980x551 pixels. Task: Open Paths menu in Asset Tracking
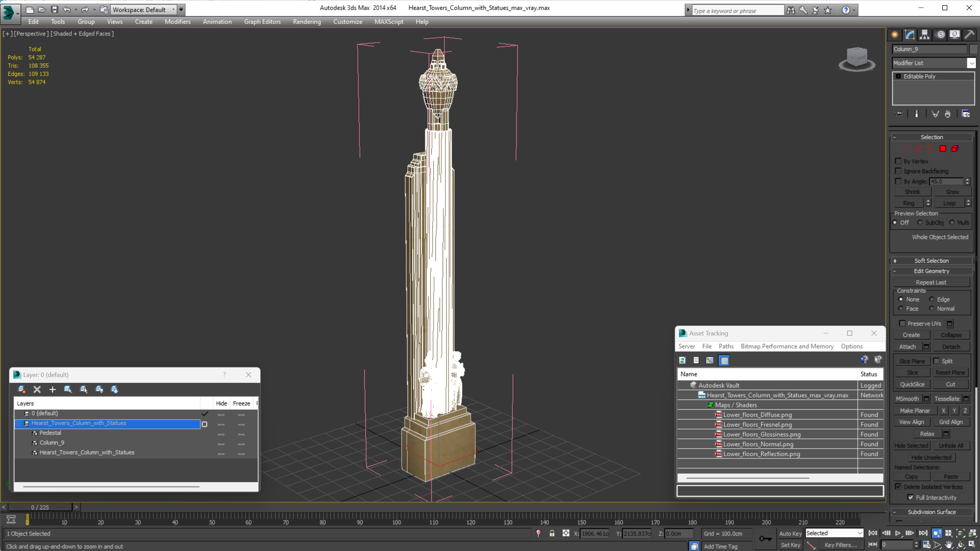[726, 346]
